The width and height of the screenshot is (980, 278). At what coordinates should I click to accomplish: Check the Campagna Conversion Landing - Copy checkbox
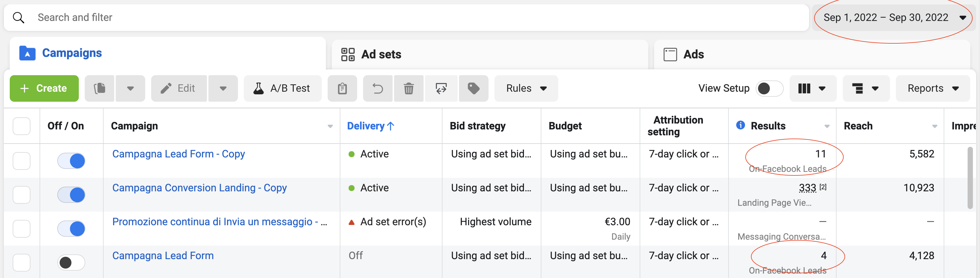(22, 195)
